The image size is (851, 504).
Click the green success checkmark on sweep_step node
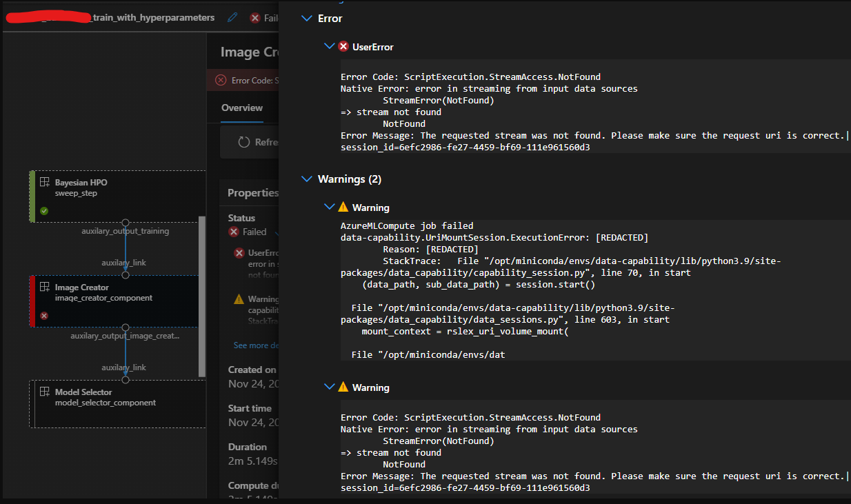pos(43,212)
